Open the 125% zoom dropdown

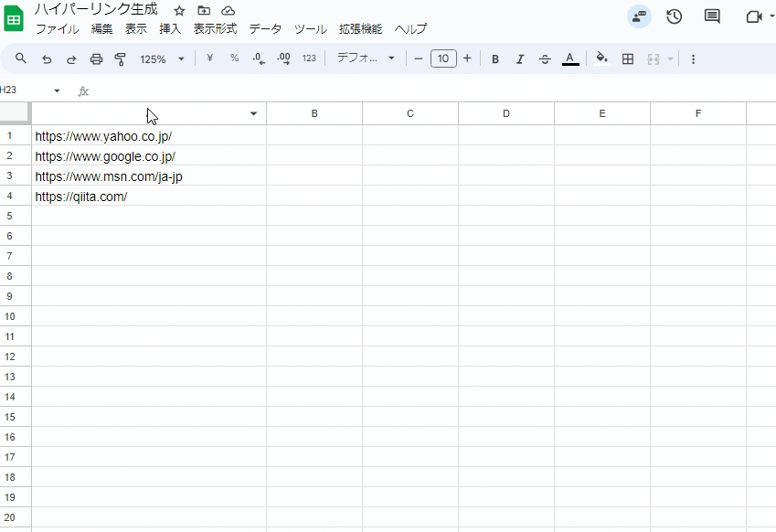click(x=162, y=59)
